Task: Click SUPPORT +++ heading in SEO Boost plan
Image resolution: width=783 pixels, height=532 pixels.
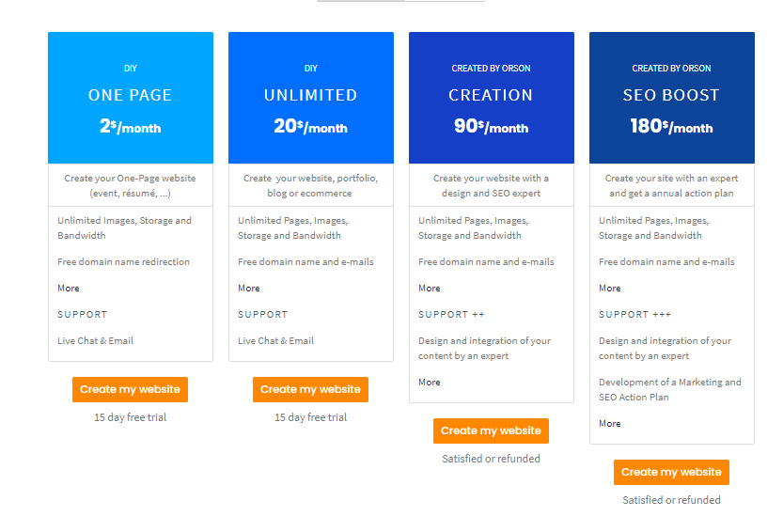Action: (634, 315)
